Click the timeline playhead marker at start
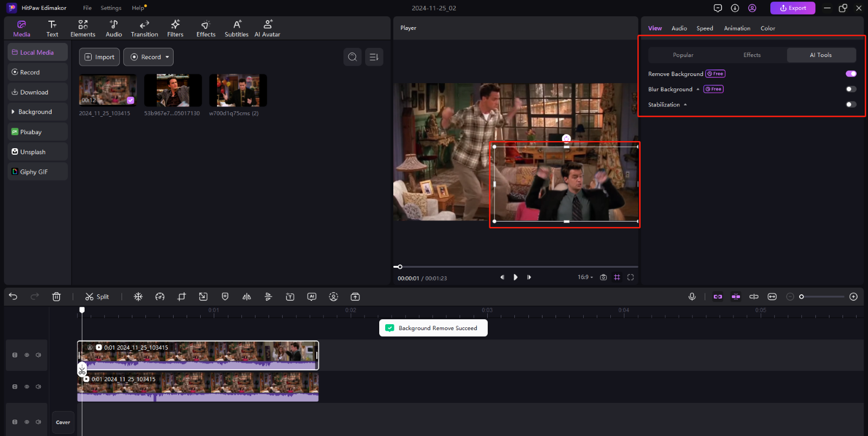The width and height of the screenshot is (868, 436). click(x=82, y=310)
